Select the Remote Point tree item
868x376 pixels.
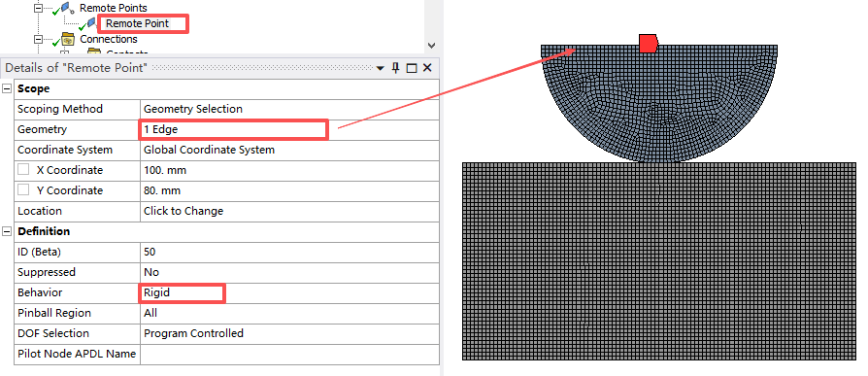137,23
